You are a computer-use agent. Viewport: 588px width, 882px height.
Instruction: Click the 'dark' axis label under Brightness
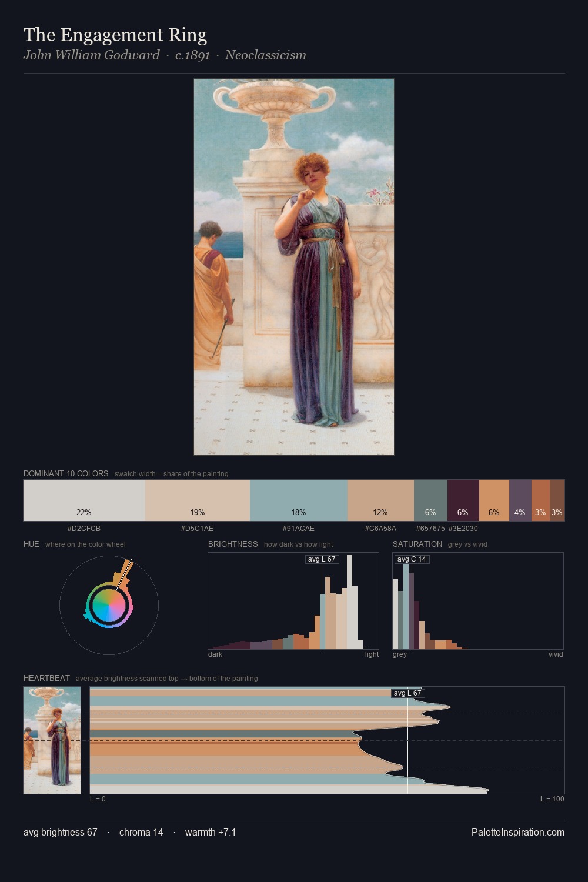pyautogui.click(x=215, y=654)
